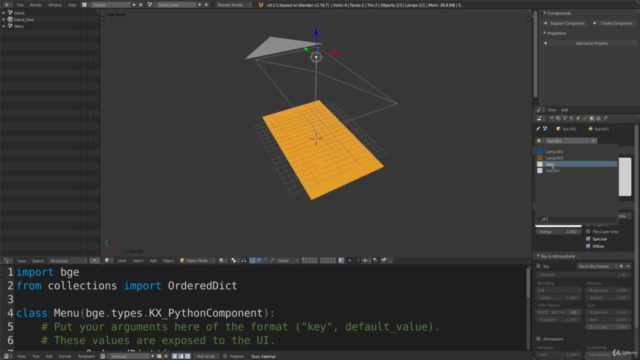
Task: Open the Sun & Sky Presets dropdown
Action: click(597, 266)
